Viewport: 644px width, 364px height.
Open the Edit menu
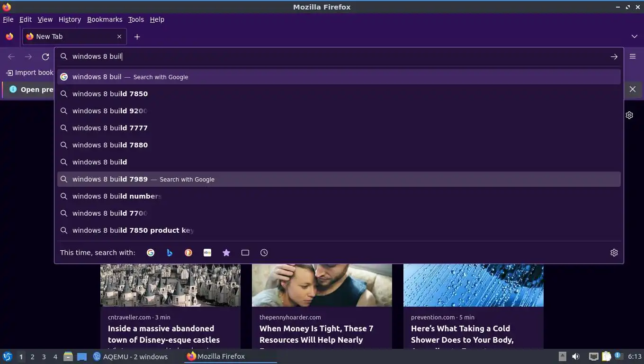(x=26, y=19)
